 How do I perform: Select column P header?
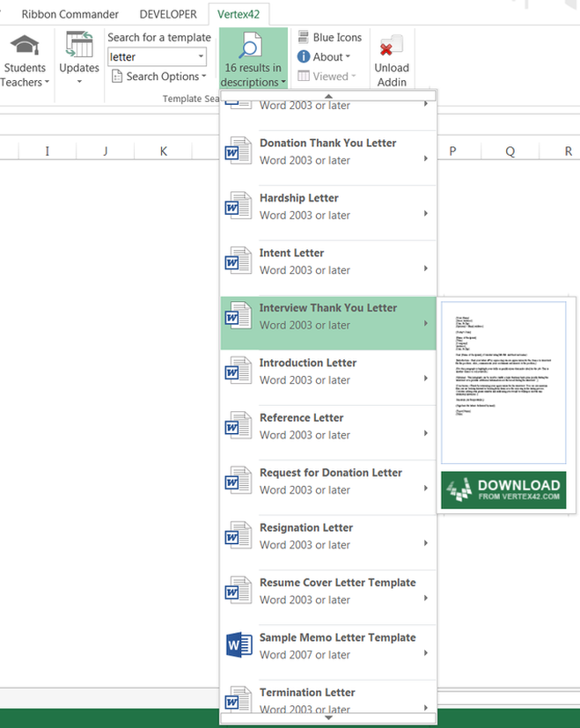click(452, 151)
